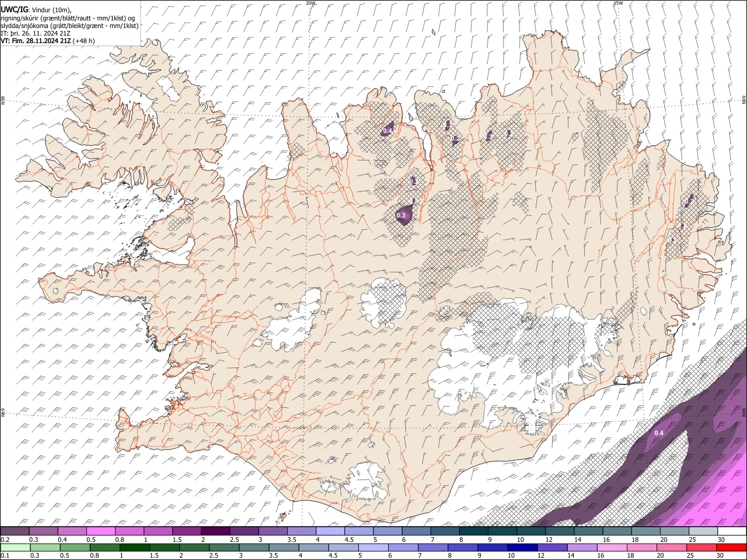Image resolution: width=747 pixels, height=560 pixels.
Task: Pick the palest green 0.1 swatch, lower legend row
Action: (15, 547)
